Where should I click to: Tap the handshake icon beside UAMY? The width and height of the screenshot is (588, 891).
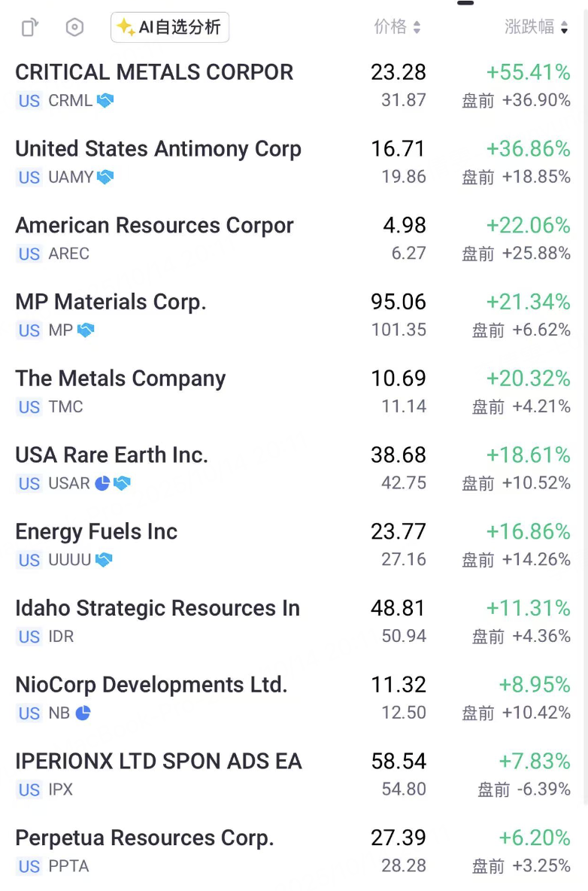point(105,177)
